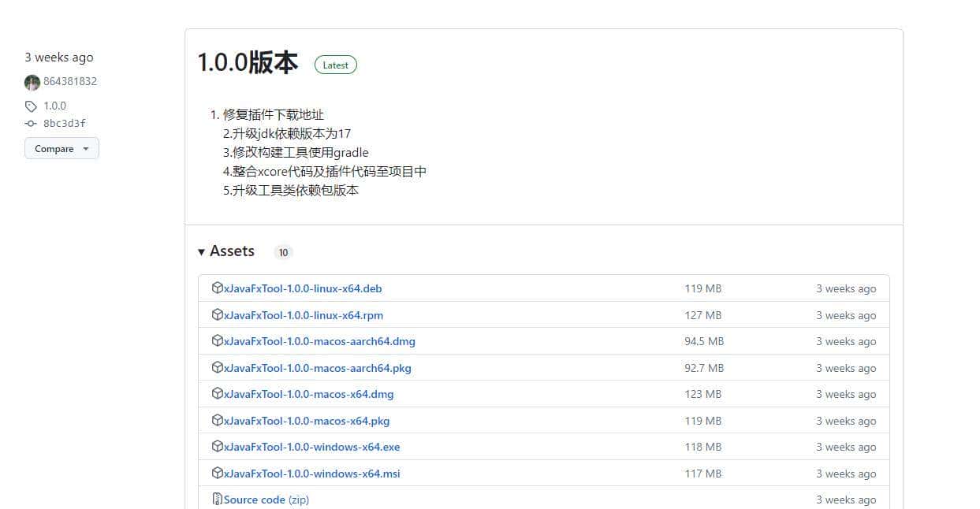Expand the dropdown arrow on the Compare button
The image size is (980, 509).
pos(87,148)
